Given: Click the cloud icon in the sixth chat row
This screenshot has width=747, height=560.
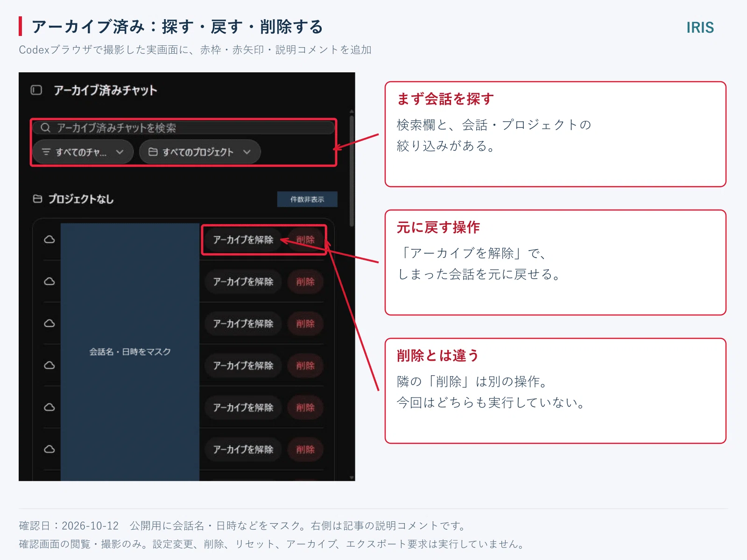Looking at the screenshot, I should point(49,449).
